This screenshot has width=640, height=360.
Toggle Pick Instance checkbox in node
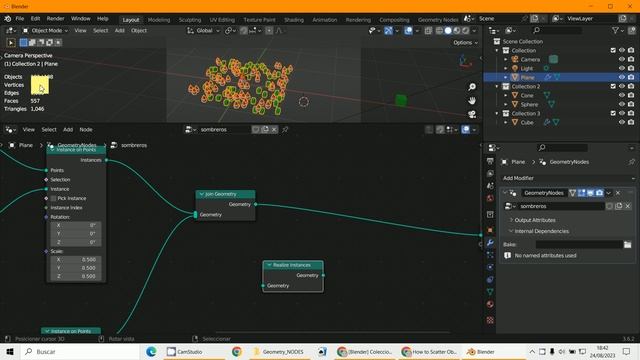click(x=53, y=198)
